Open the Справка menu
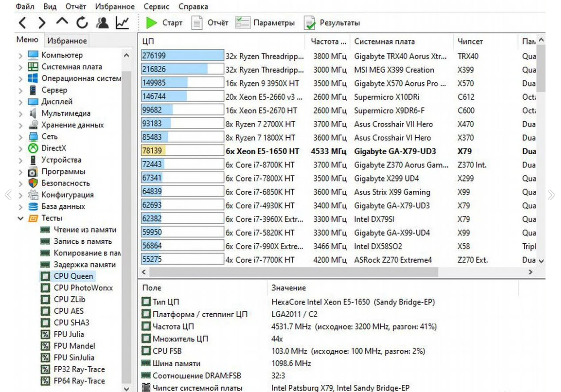561x392 pixels. click(x=193, y=7)
